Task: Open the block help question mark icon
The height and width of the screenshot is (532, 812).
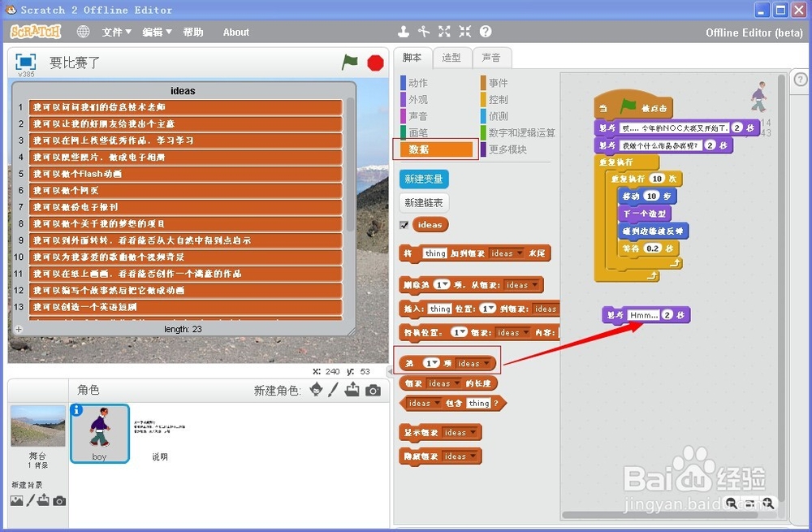Action: [486, 31]
